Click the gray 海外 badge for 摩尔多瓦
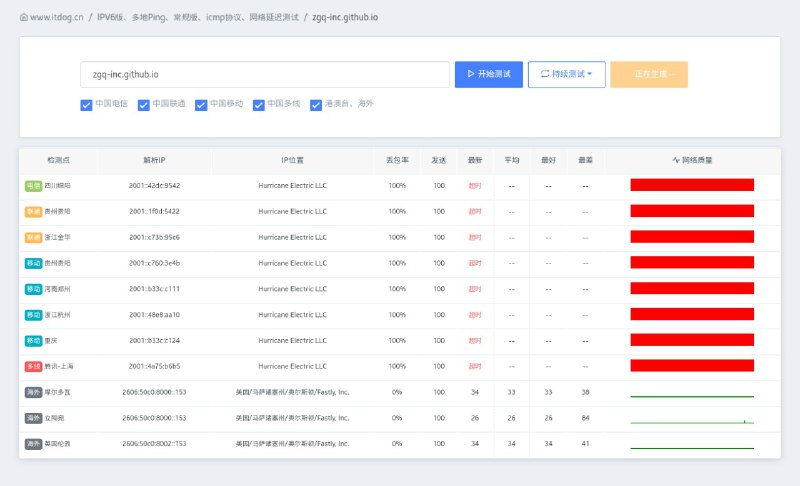Image resolution: width=800 pixels, height=486 pixels. (33, 392)
